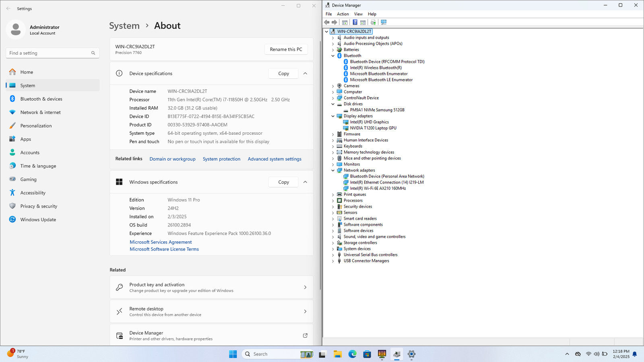The width and height of the screenshot is (644, 362).
Task: Copy the Device specifications
Action: [x=283, y=74]
